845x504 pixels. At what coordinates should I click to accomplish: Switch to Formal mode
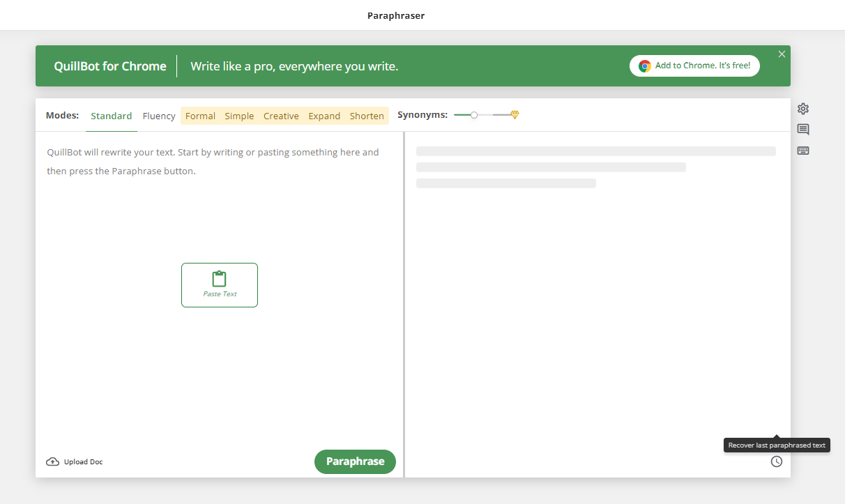200,116
